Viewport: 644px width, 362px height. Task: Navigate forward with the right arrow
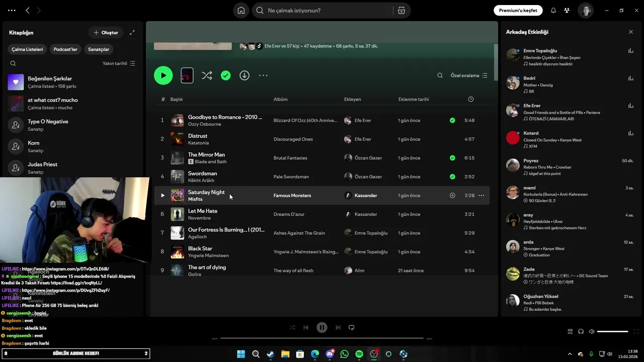pyautogui.click(x=39, y=11)
